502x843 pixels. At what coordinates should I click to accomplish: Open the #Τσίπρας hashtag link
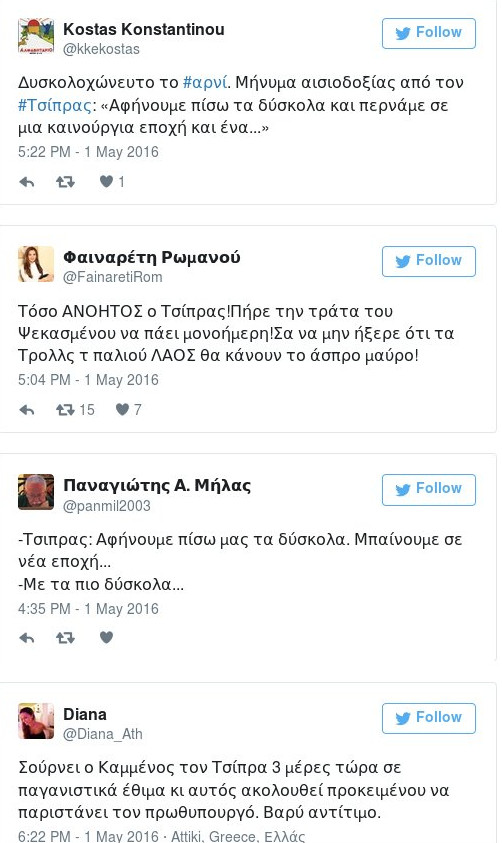(54, 105)
